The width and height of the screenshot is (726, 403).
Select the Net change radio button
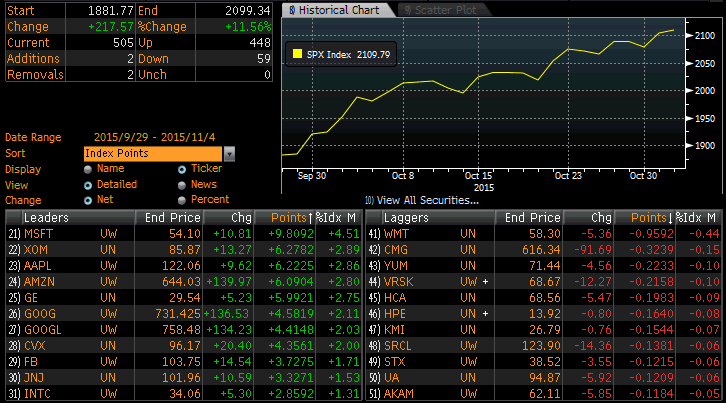(88, 201)
